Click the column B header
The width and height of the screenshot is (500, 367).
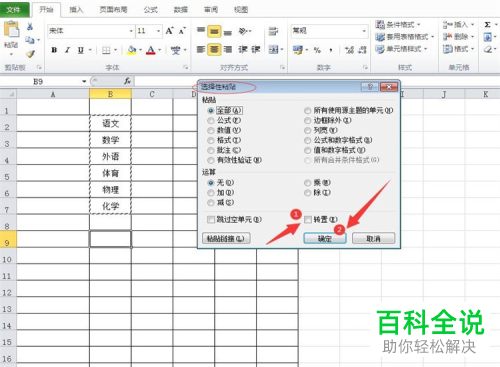coord(110,94)
